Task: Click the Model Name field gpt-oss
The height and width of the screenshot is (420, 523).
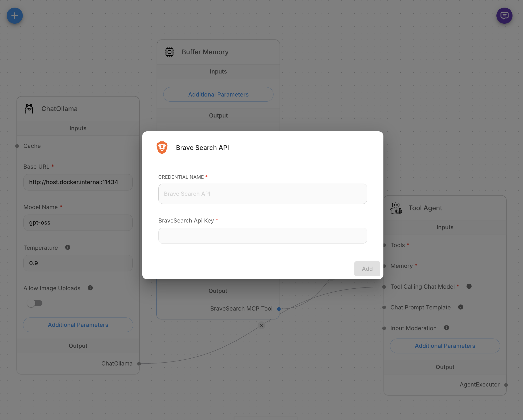Action: 78,223
